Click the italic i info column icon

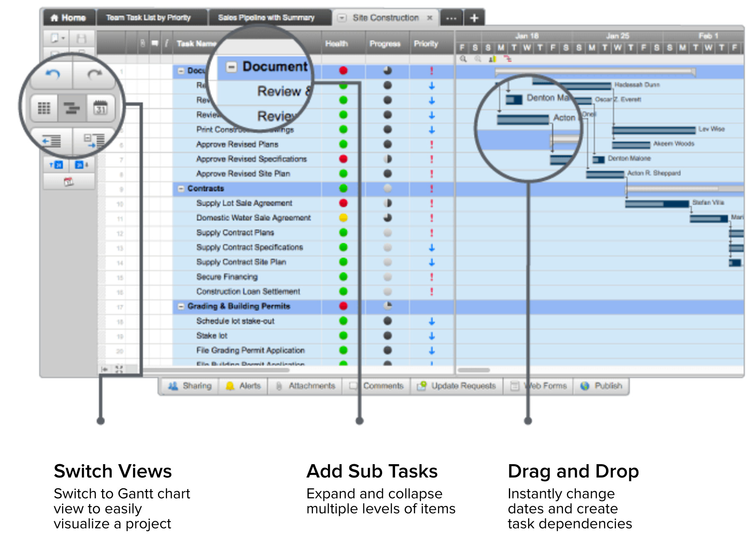tap(166, 43)
